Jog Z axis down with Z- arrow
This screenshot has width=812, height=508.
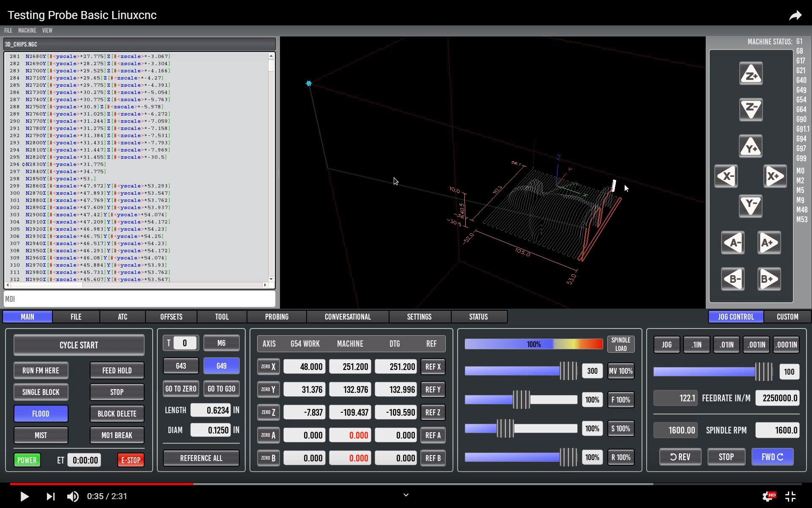click(x=751, y=110)
